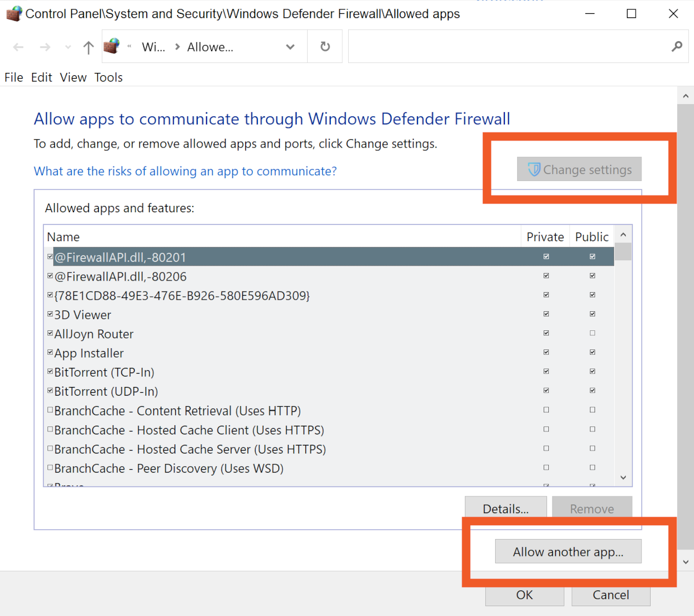This screenshot has width=694, height=616.
Task: Select the App Installer list entry
Action: pyautogui.click(x=89, y=353)
